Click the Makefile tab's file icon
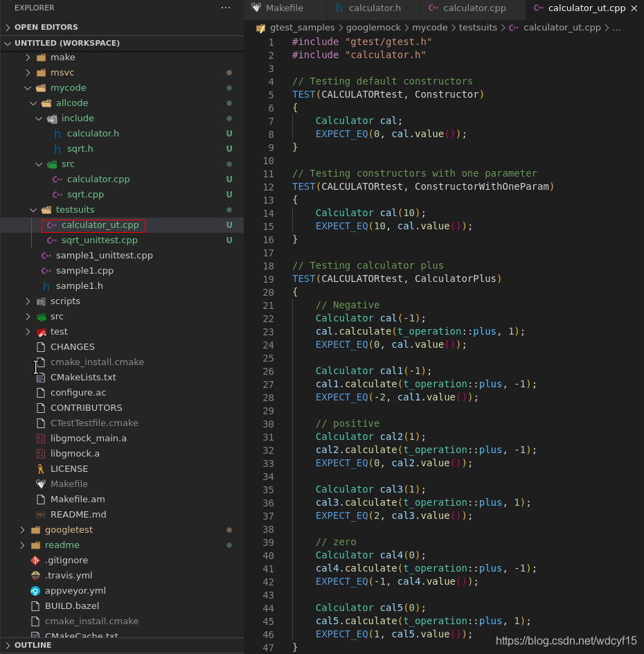Screen dimensions: 644x654 pyautogui.click(x=256, y=8)
